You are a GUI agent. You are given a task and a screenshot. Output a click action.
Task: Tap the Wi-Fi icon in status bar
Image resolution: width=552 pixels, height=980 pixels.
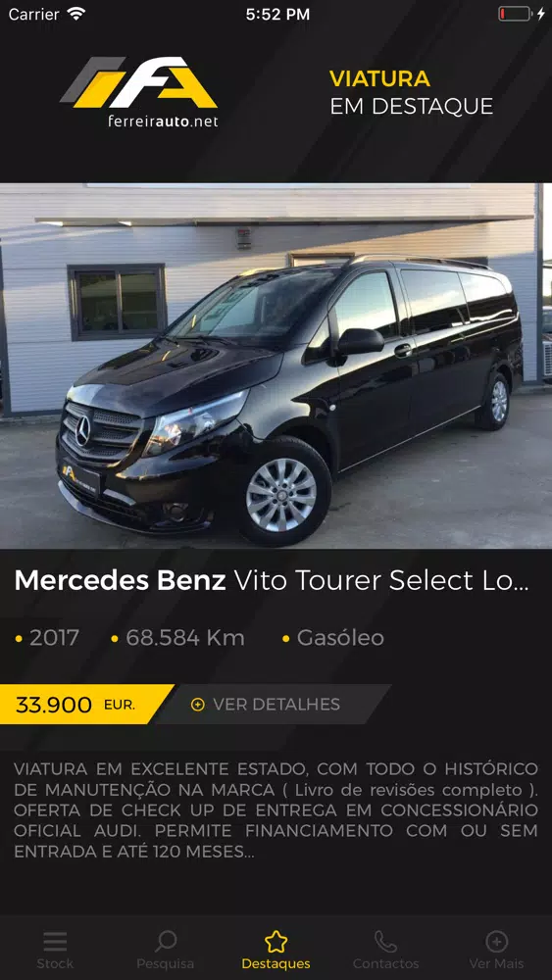pos(76,14)
